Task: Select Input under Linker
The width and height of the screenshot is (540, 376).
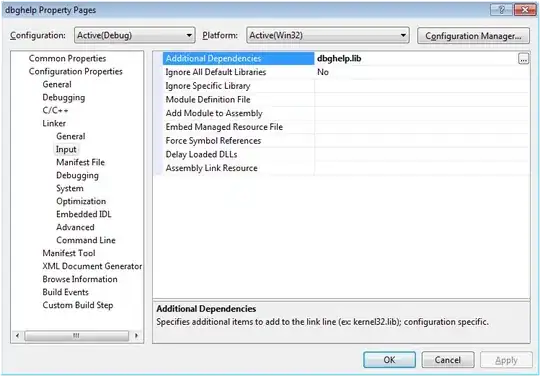Action: (66, 149)
